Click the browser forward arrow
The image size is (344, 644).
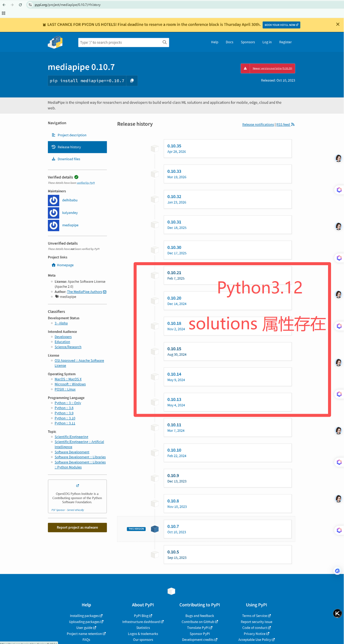click(12, 5)
